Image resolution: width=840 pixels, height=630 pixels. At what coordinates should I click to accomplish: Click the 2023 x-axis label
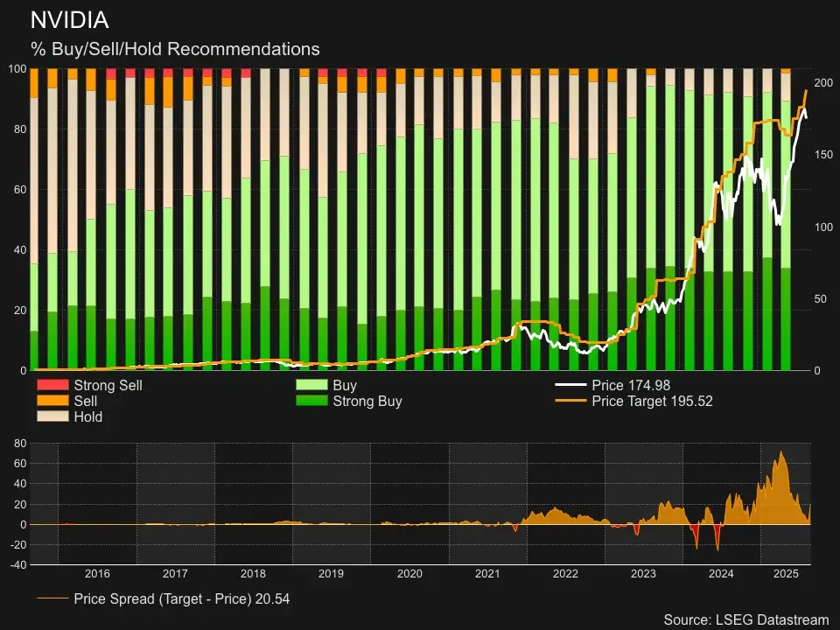(x=643, y=574)
